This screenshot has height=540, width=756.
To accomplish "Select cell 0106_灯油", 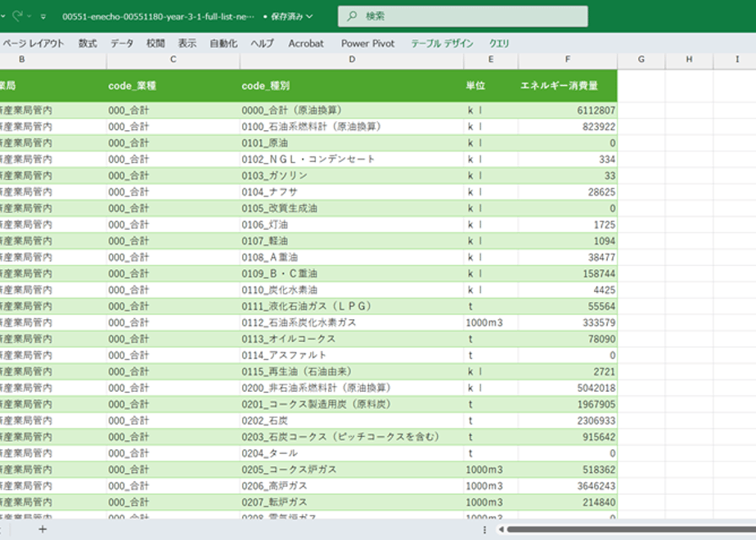I will [x=352, y=225].
